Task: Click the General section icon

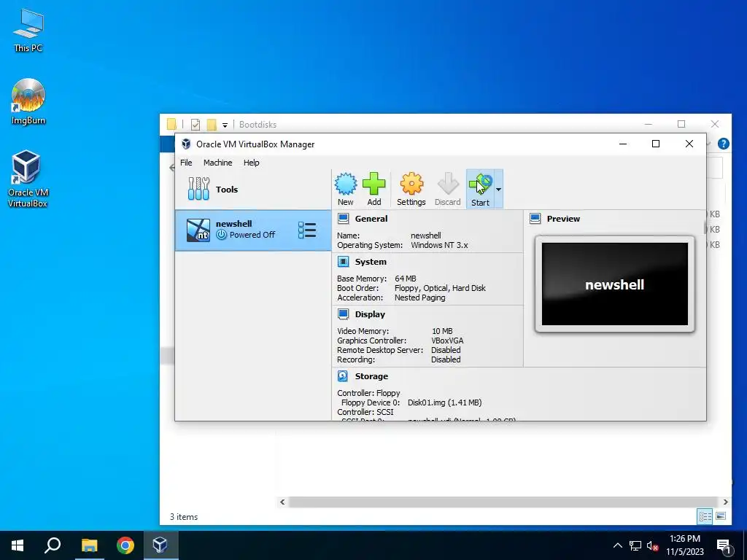Action: point(343,219)
